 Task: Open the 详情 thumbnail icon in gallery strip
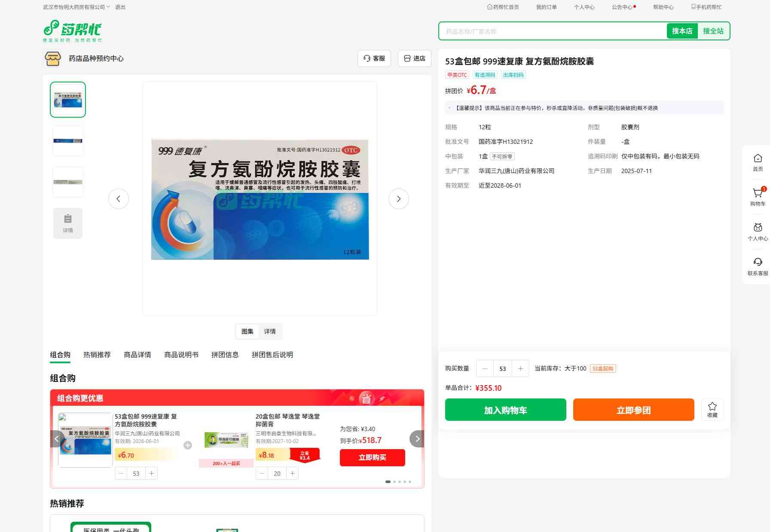point(68,223)
